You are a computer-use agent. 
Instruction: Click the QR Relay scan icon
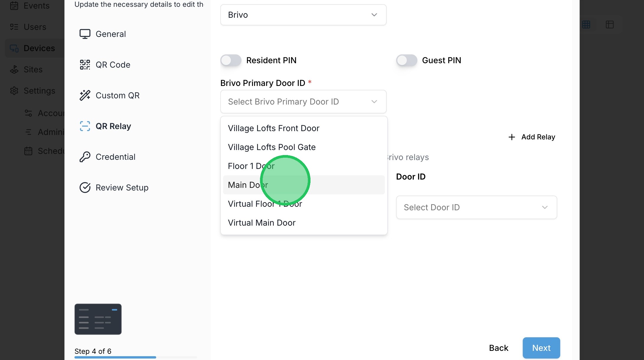85,126
